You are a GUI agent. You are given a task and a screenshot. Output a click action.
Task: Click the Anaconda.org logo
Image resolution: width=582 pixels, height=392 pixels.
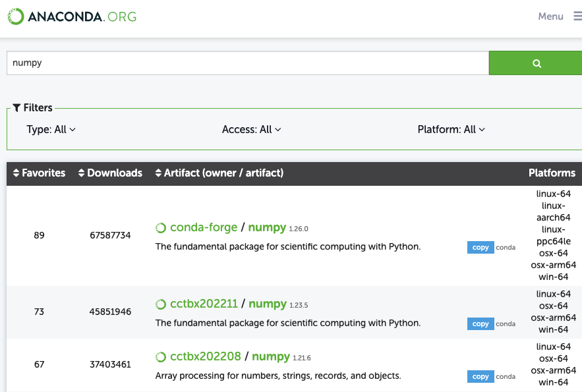(x=72, y=16)
